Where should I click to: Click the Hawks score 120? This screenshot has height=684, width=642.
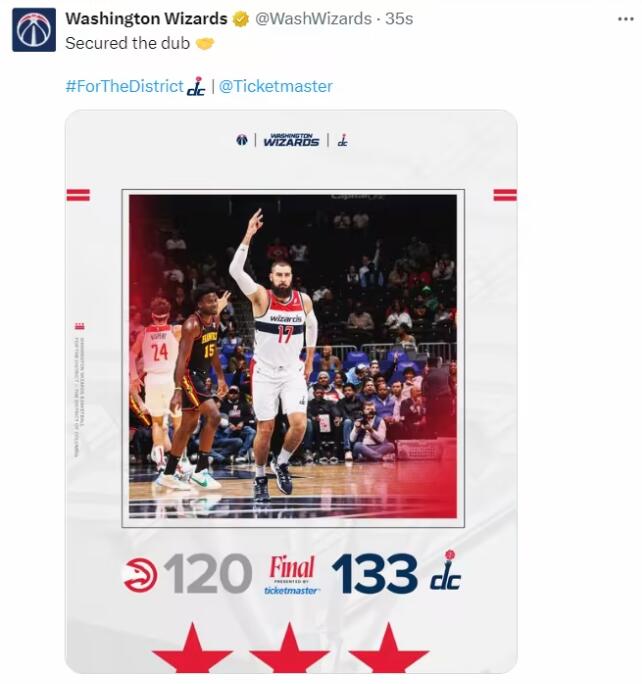point(208,574)
